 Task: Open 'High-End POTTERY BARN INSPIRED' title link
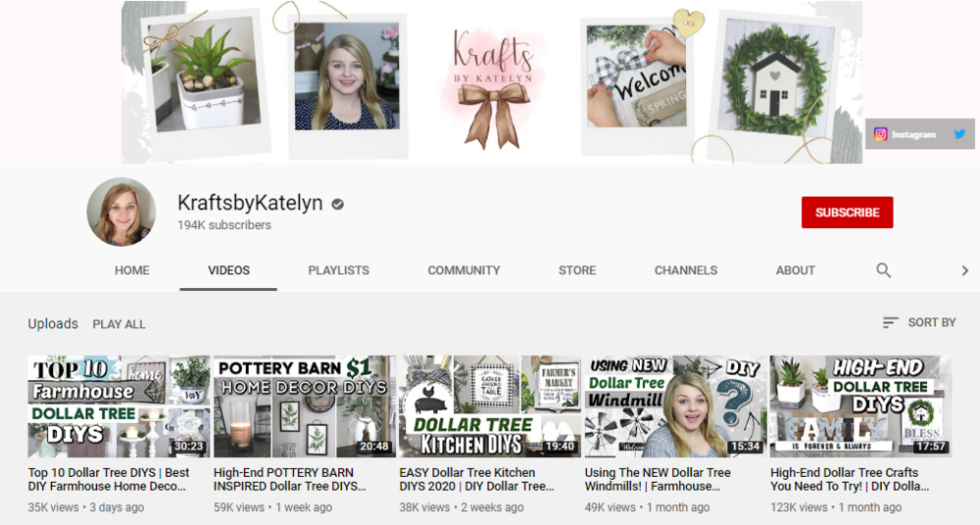coord(289,479)
